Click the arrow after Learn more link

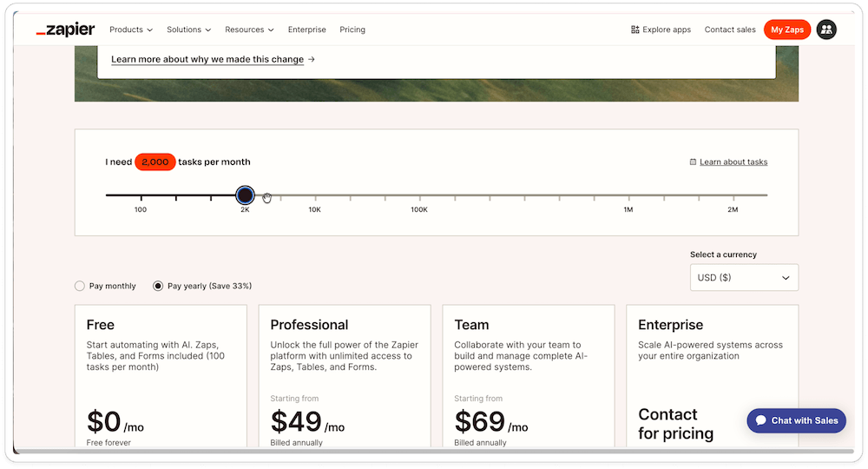coord(312,59)
